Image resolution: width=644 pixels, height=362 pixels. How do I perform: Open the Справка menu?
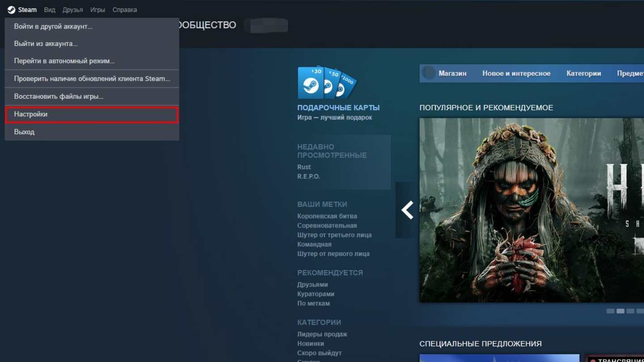125,10
